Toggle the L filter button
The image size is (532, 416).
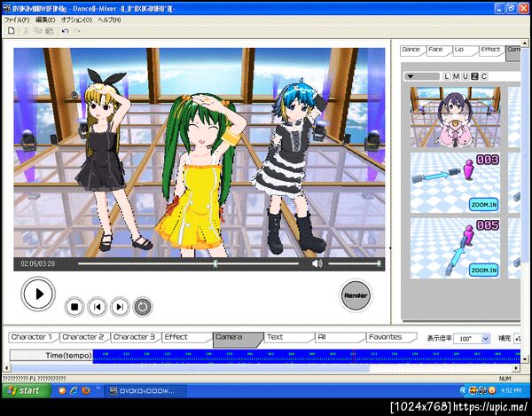[x=447, y=76]
